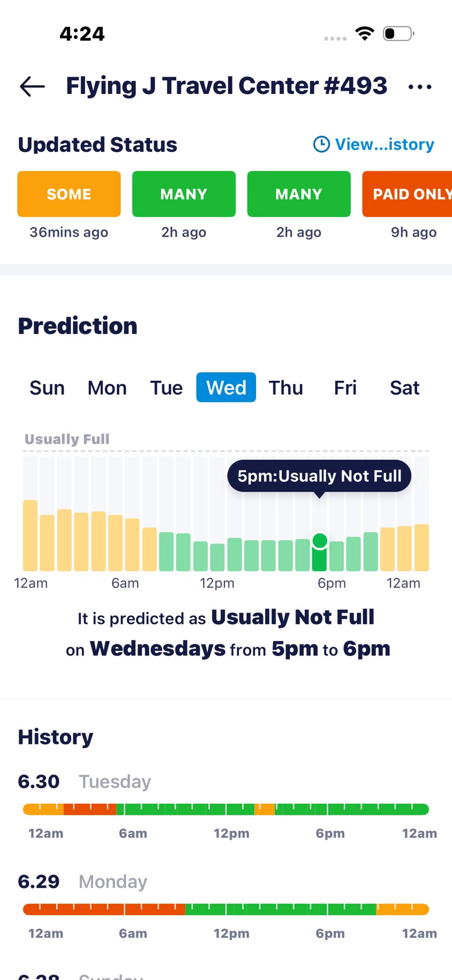Tap the back arrow icon
The height and width of the screenshot is (980, 452).
[32, 86]
